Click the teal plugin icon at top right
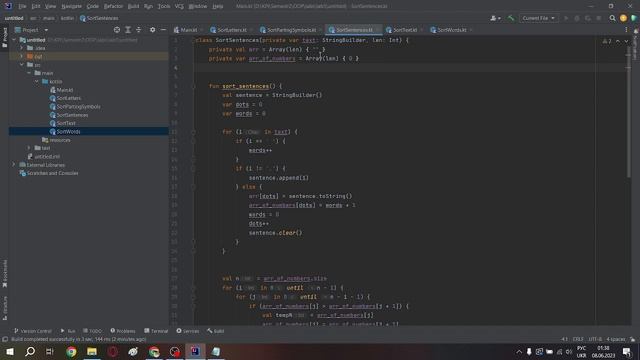Image resolution: width=640 pixels, height=360 pixels. tap(633, 18)
